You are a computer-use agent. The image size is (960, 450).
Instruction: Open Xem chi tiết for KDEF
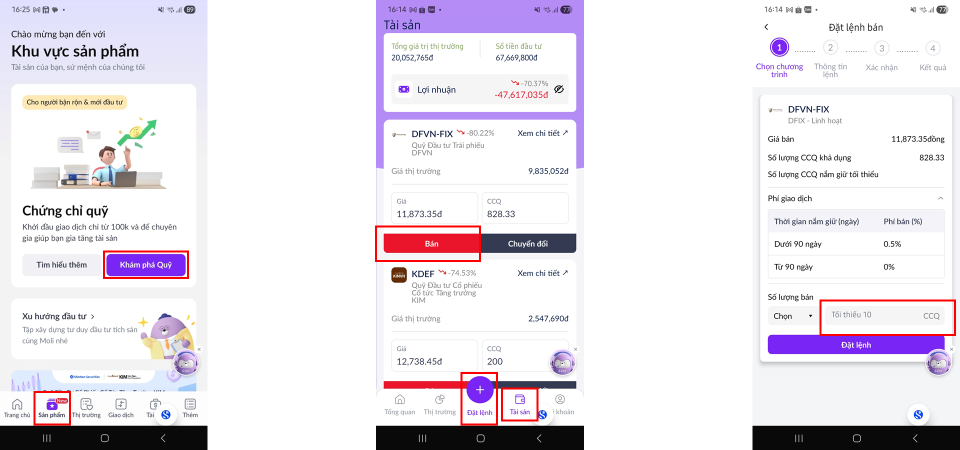[x=542, y=272]
